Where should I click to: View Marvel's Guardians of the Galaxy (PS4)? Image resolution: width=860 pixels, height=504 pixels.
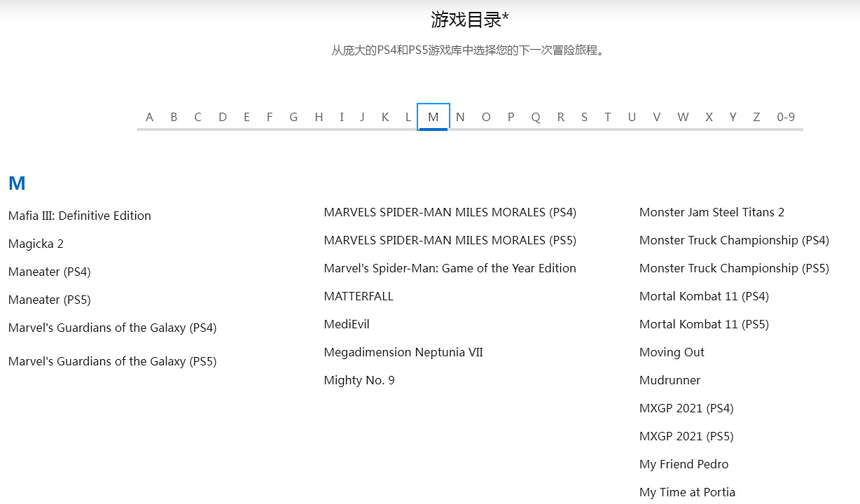(112, 328)
